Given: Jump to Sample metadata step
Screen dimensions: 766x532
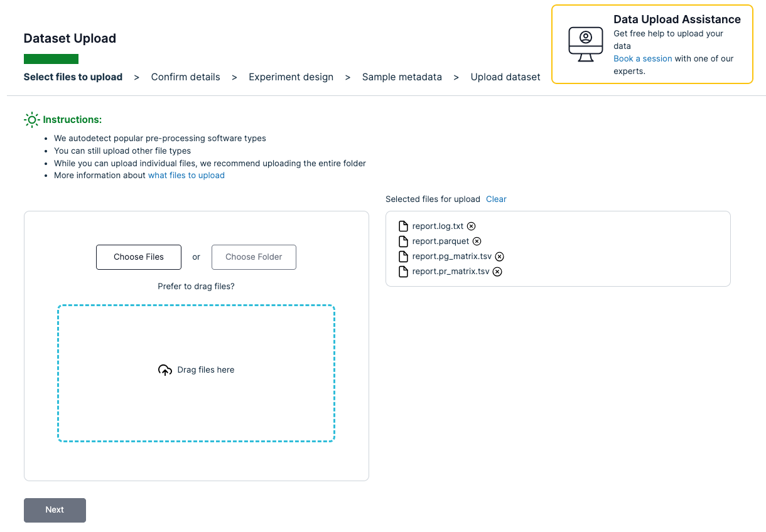Looking at the screenshot, I should [x=402, y=77].
